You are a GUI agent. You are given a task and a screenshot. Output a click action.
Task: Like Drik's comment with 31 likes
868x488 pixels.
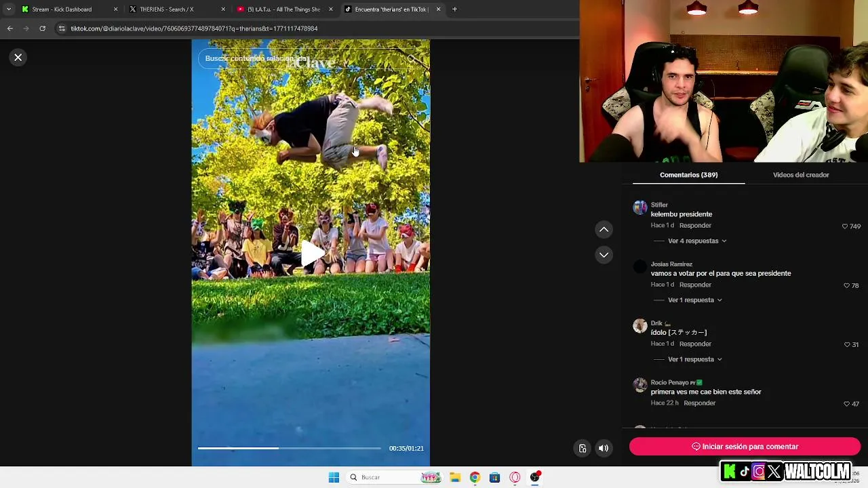(x=846, y=345)
